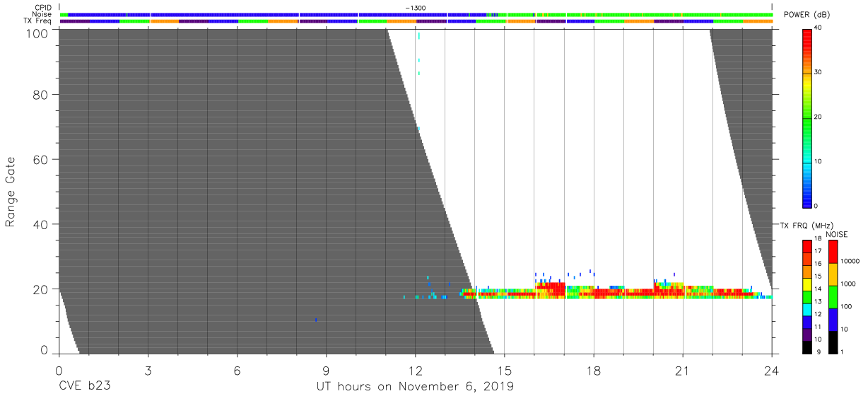Click the 24 tick on UT hours axis

coord(771,370)
